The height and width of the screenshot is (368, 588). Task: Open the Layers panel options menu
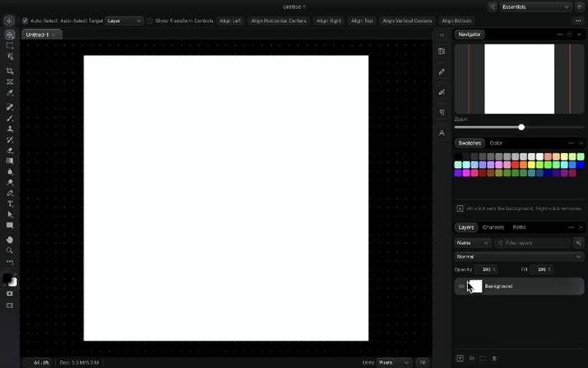pyautogui.click(x=571, y=227)
